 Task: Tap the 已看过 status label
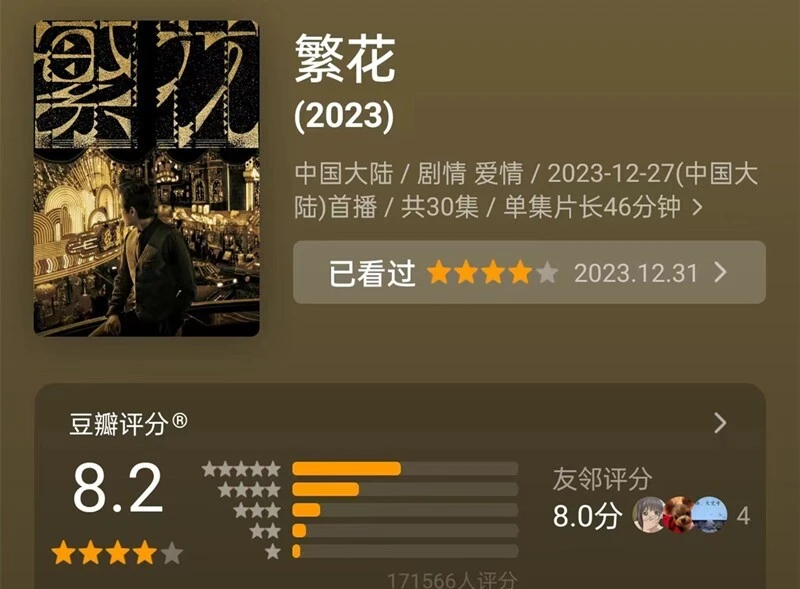[x=371, y=273]
